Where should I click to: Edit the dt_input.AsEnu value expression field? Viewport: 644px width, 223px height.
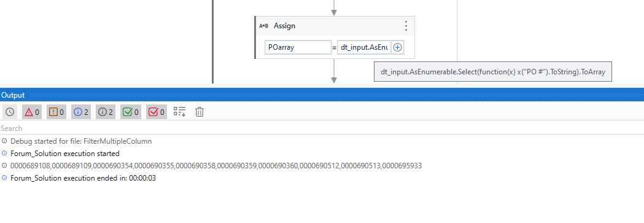(364, 47)
